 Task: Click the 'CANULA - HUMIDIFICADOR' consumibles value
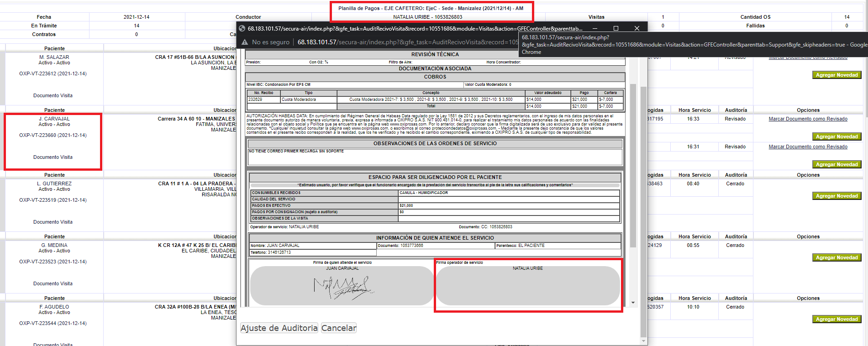pos(509,193)
